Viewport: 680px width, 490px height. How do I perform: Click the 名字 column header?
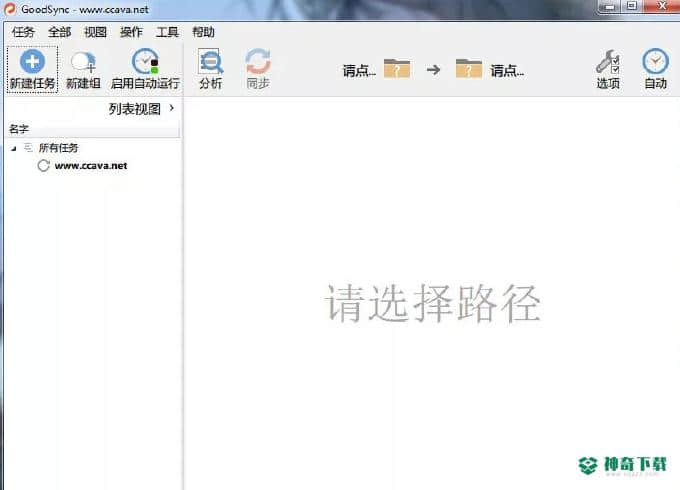pyautogui.click(x=93, y=129)
